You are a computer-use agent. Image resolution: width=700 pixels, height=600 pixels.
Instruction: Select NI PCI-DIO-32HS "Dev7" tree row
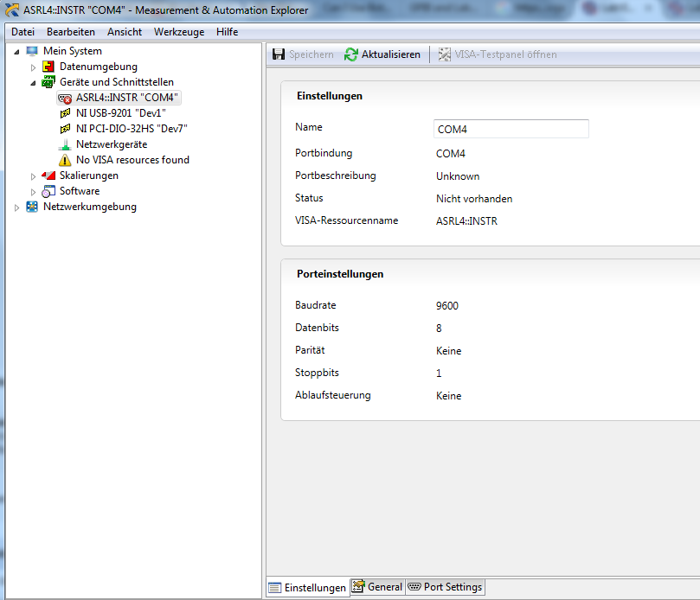[x=132, y=129]
